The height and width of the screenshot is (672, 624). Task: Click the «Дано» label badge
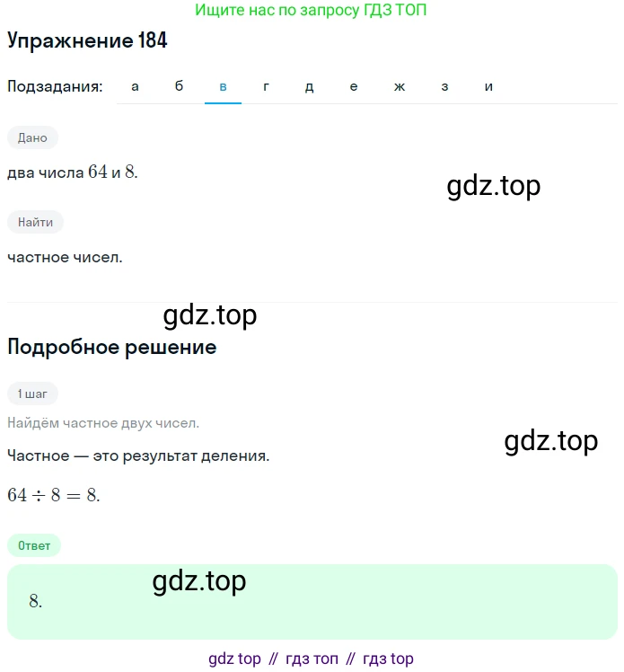[x=32, y=137]
